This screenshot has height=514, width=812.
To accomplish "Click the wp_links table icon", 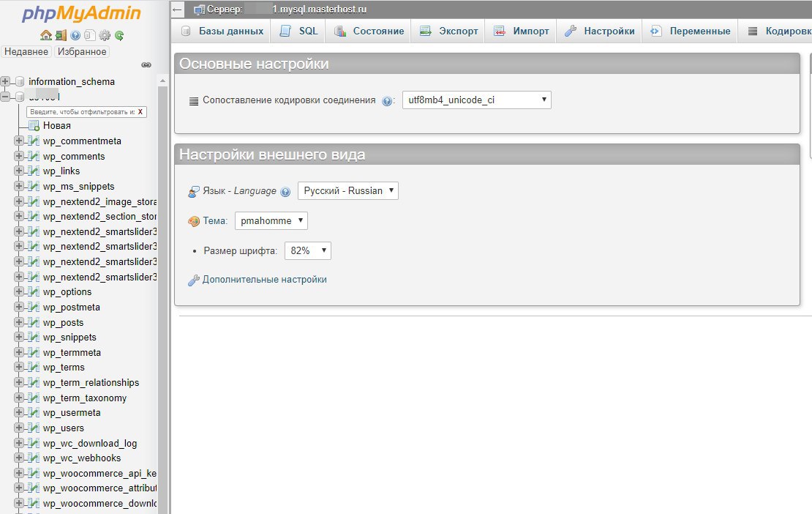I will tap(34, 171).
